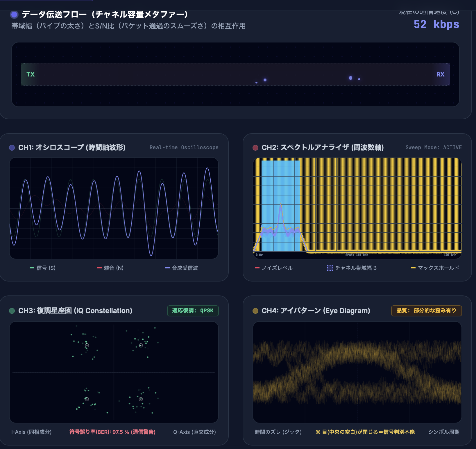Click the データ伝送フロー heading
The width and height of the screenshot is (476, 449).
pos(105,14)
